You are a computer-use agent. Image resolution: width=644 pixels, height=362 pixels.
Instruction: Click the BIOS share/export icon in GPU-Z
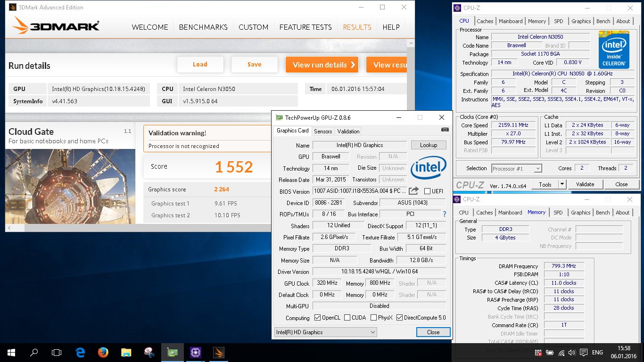click(x=413, y=190)
